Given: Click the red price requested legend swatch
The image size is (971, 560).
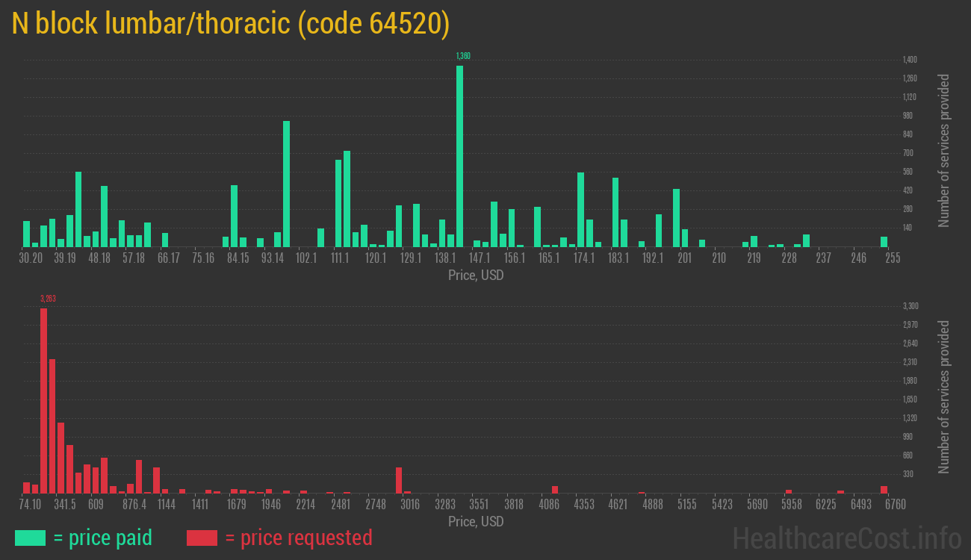Looking at the screenshot, I should point(202,538).
